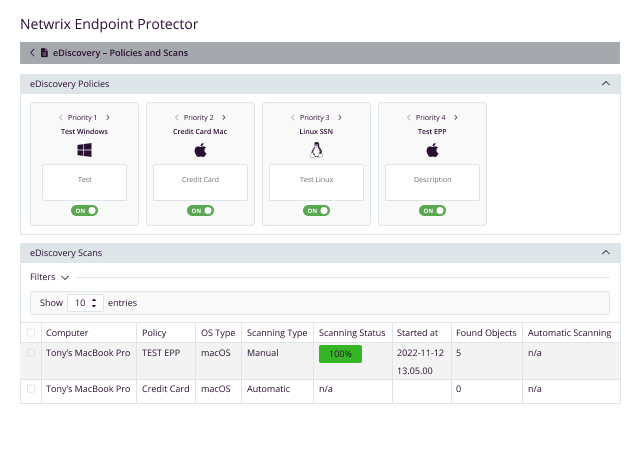
Task: Click left arrow next to Priority 4
Action: [x=408, y=118]
